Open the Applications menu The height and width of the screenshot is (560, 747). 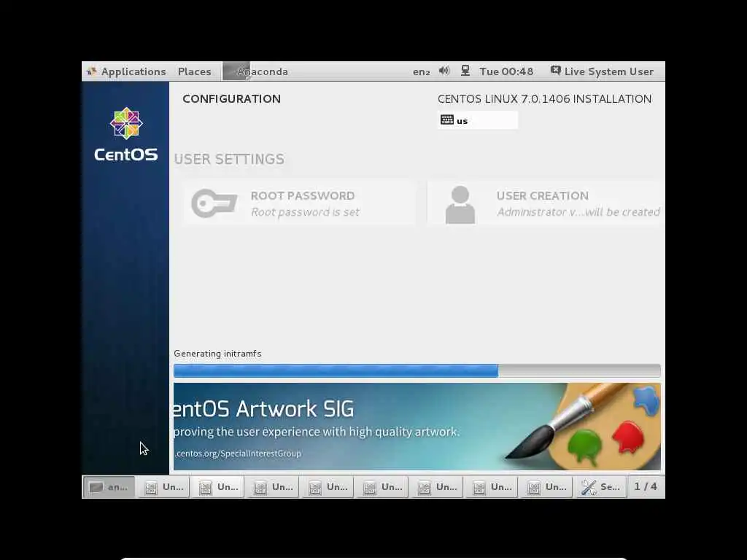click(x=126, y=71)
